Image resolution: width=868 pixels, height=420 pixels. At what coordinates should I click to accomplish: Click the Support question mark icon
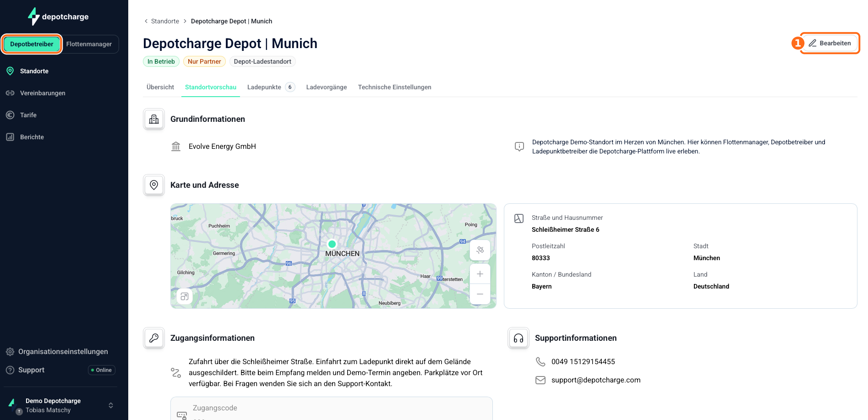click(x=10, y=370)
